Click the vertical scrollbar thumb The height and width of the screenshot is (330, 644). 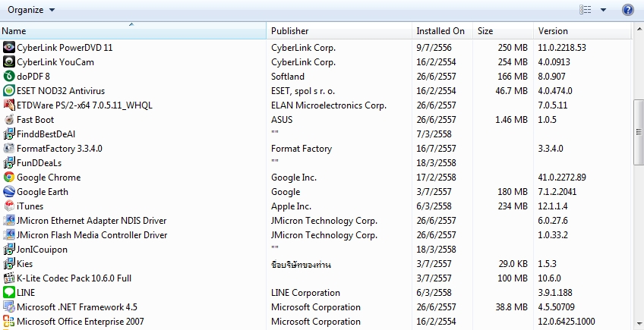(639, 132)
